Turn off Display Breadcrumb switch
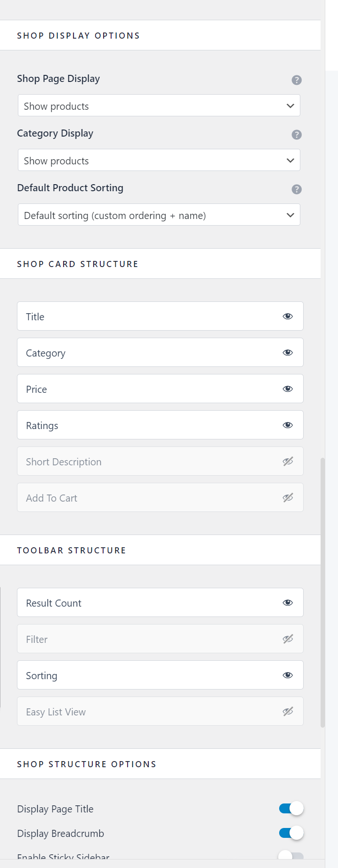 pos(291,833)
